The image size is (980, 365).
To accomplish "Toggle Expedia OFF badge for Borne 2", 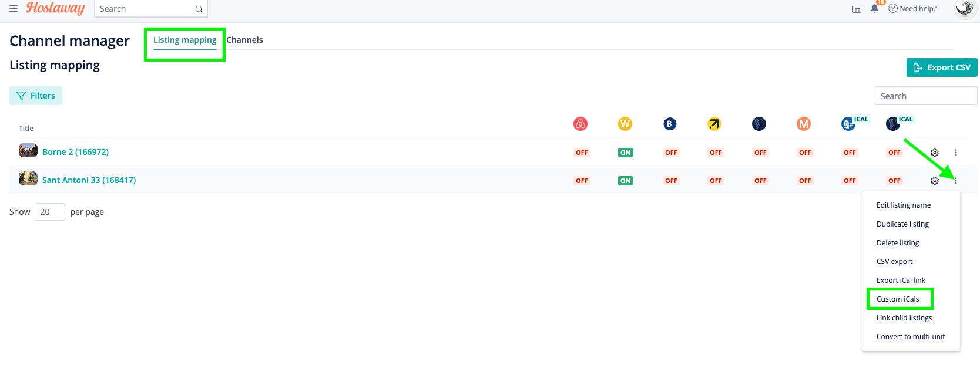I will coord(716,153).
